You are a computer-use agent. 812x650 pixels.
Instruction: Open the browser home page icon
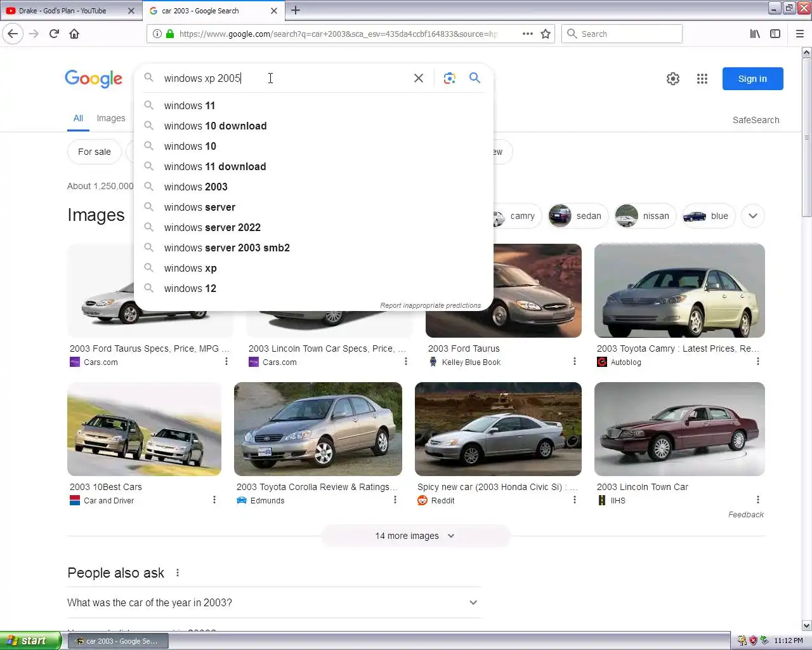[74, 34]
